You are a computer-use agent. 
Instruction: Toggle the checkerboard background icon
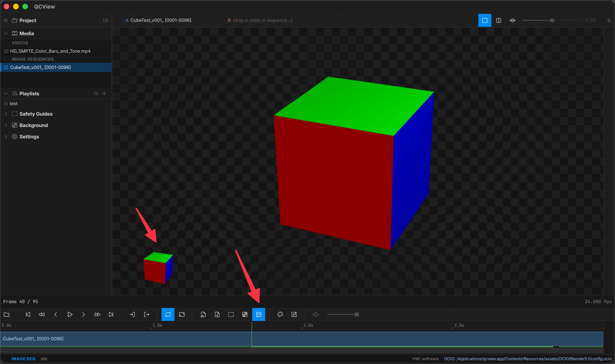pos(245,314)
